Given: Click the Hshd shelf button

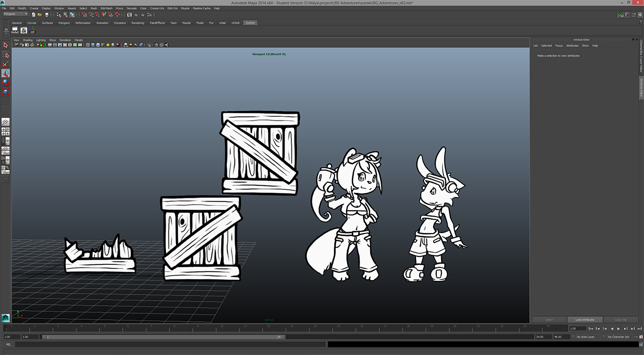Looking at the screenshot, I should coord(15,31).
